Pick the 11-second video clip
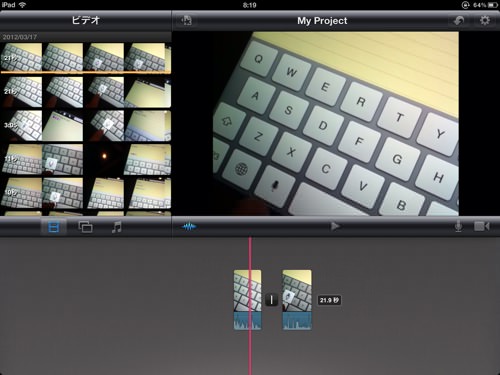 [x=86, y=159]
